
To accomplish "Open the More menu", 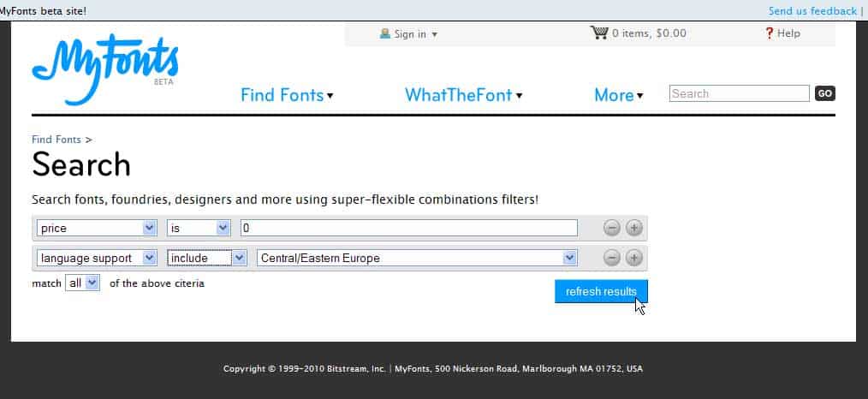I will [618, 95].
